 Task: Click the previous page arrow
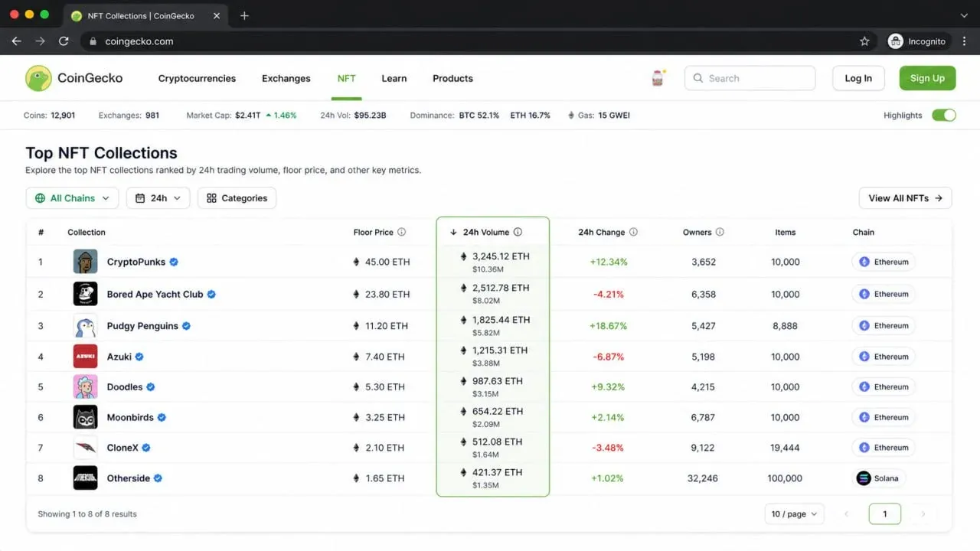[846, 514]
